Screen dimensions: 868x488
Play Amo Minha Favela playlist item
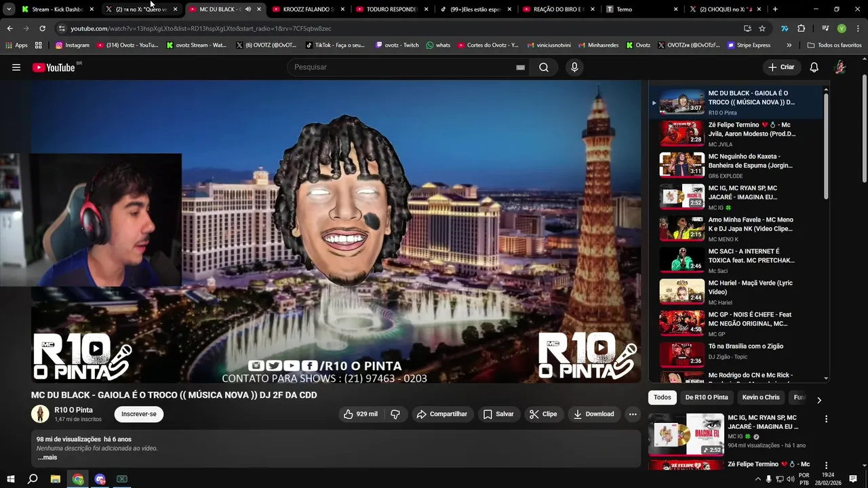[735, 228]
